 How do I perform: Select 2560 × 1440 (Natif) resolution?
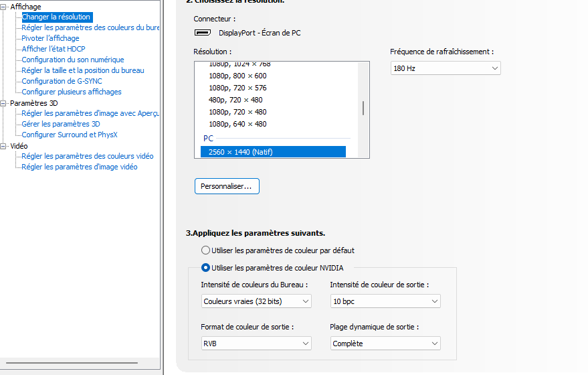click(273, 152)
